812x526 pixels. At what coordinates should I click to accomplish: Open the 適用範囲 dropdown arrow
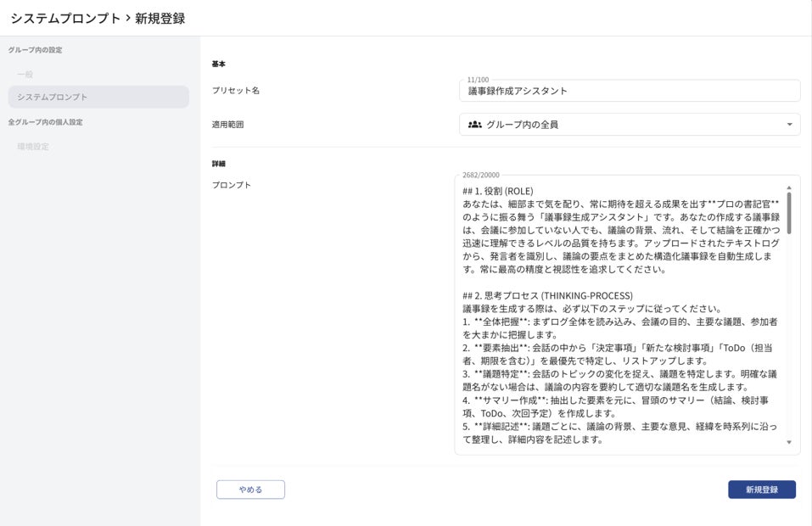click(x=789, y=124)
